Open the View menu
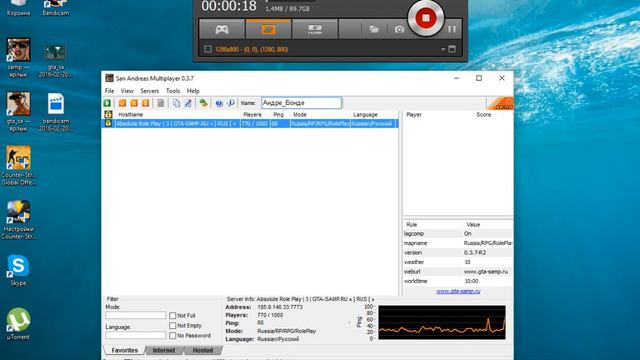Image resolution: width=640 pixels, height=360 pixels. [127, 91]
